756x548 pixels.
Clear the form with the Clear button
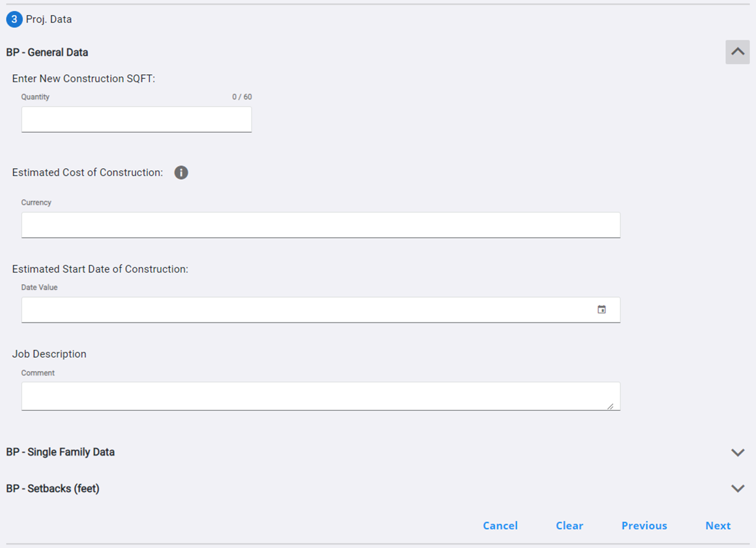pyautogui.click(x=569, y=526)
